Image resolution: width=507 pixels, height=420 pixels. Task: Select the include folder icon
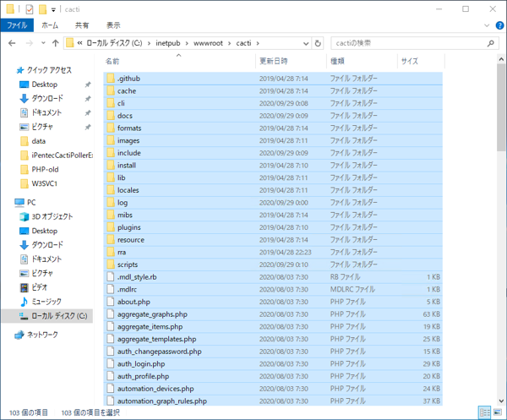click(x=111, y=153)
